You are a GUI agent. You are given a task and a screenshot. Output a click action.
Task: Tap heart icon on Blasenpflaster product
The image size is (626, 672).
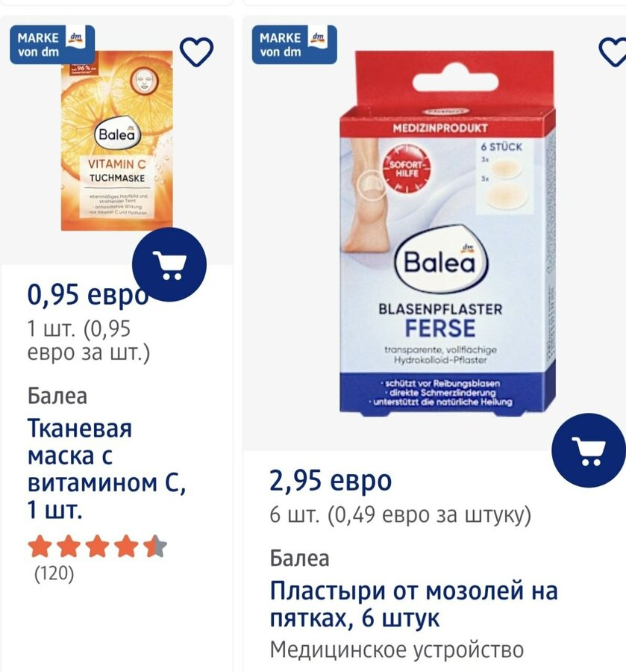[x=613, y=52]
